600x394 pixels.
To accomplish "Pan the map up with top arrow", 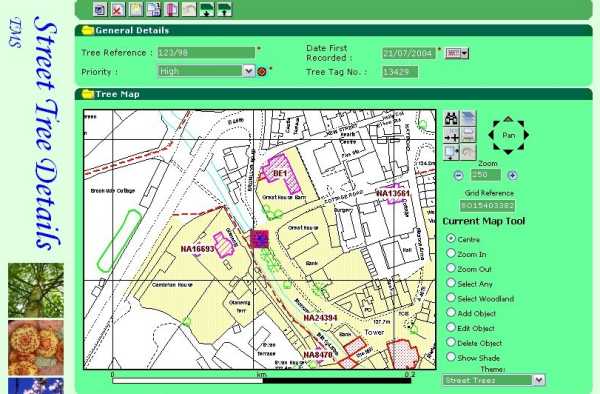I will pyautogui.click(x=508, y=119).
